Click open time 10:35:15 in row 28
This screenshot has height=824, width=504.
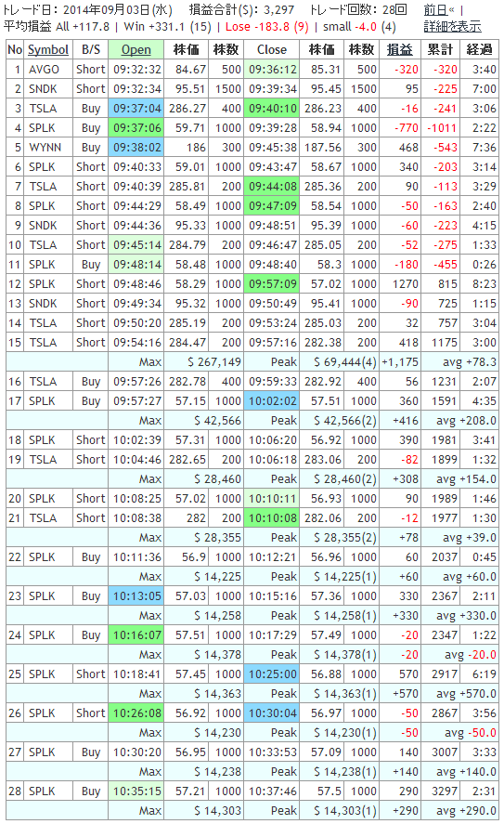point(136,791)
